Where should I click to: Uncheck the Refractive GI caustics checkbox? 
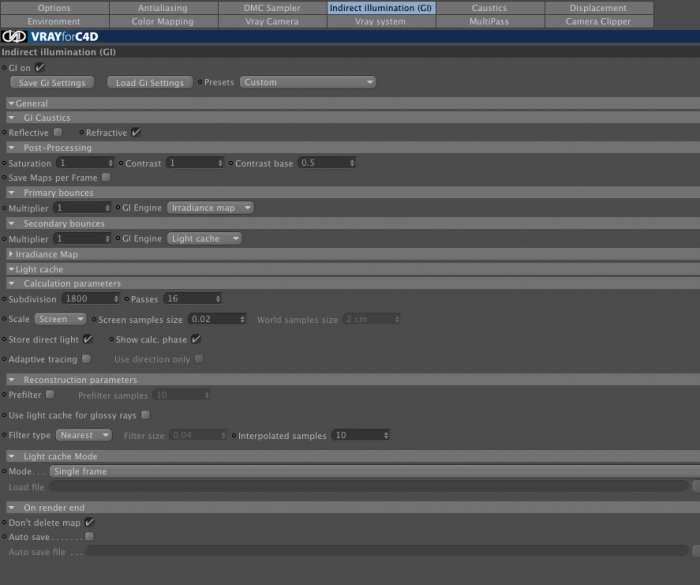pos(136,132)
